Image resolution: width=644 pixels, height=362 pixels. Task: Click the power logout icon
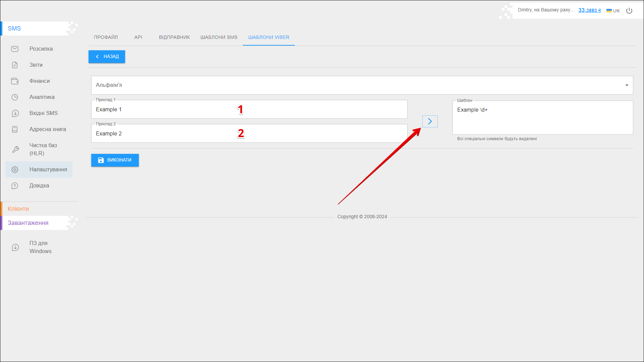(629, 11)
